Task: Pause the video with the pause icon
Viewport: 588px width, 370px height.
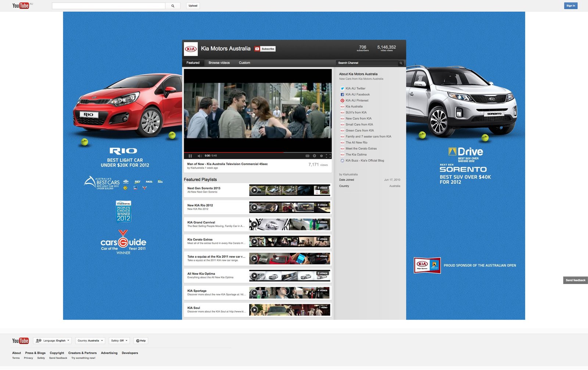Action: [190, 156]
